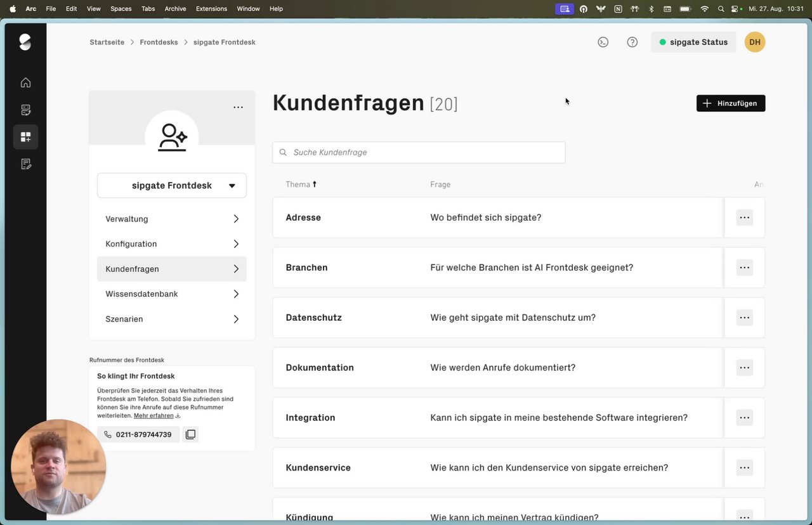Image resolution: width=812 pixels, height=525 pixels.
Task: Open the View menu
Action: click(x=94, y=9)
